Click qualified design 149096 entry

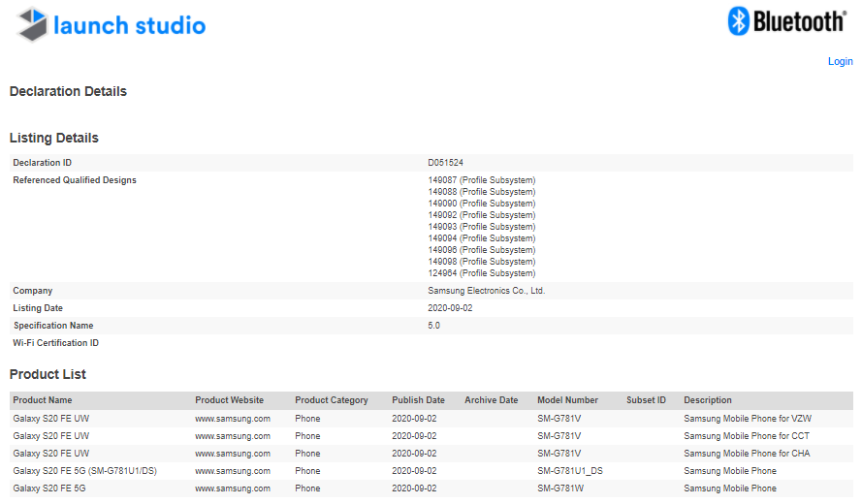pos(482,249)
